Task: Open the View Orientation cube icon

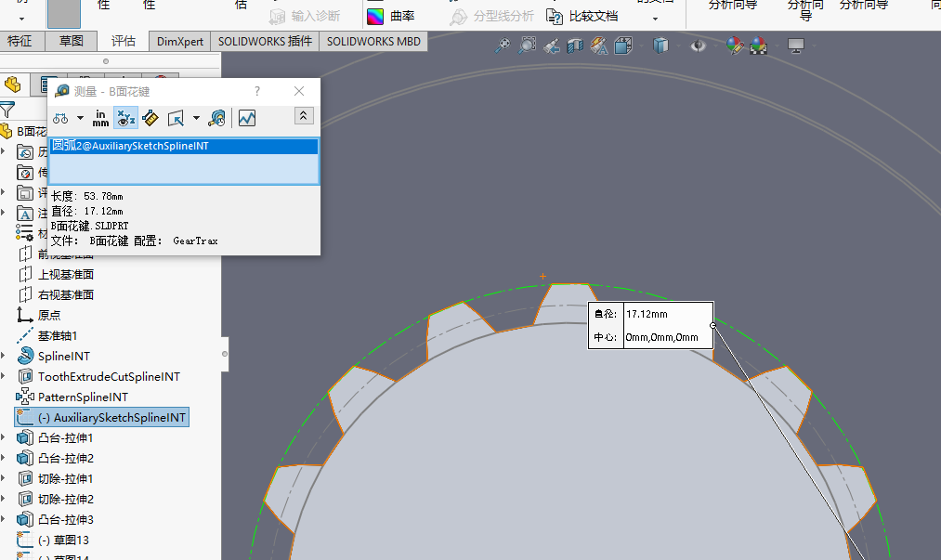Action: pyautogui.click(x=623, y=46)
